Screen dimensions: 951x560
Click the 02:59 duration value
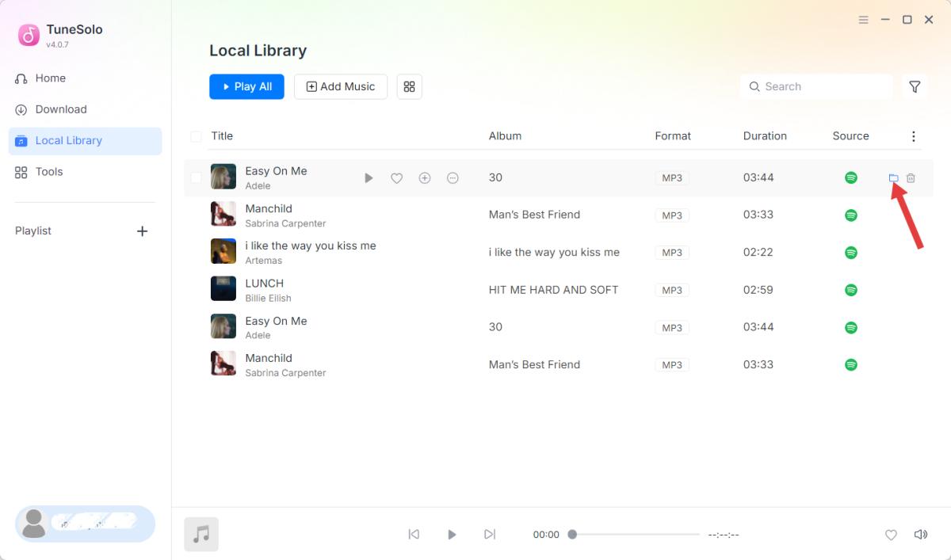pyautogui.click(x=758, y=290)
